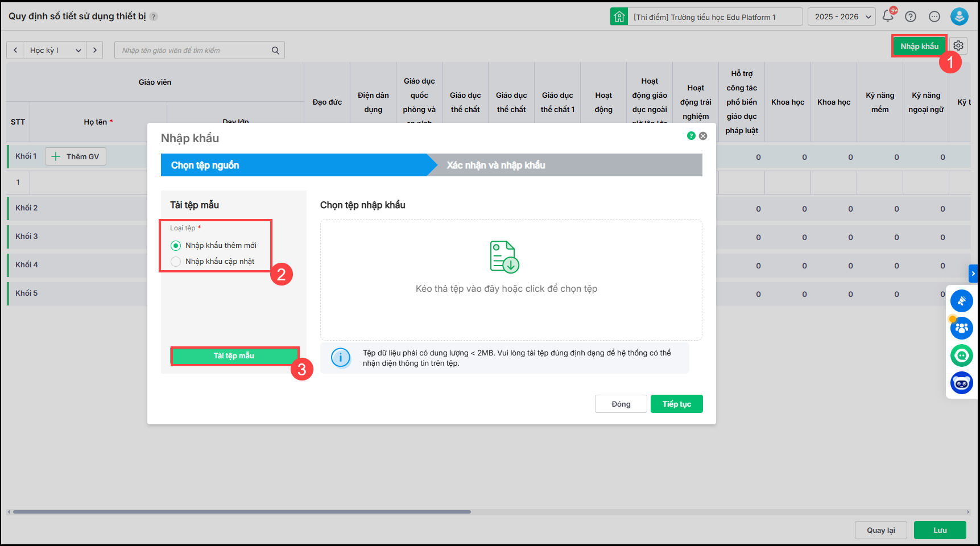This screenshot has width=980, height=546.
Task: Expand the blue side panel arrow
Action: click(x=973, y=274)
